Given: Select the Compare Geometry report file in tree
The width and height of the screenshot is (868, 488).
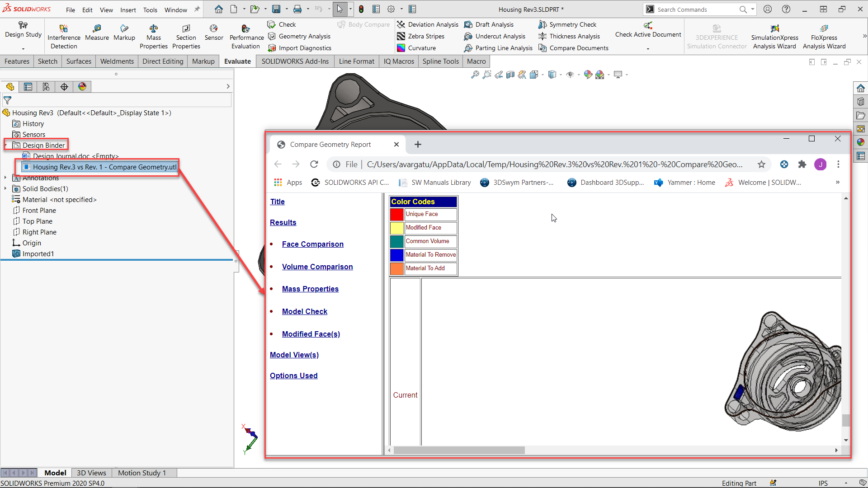Looking at the screenshot, I should click(x=100, y=167).
